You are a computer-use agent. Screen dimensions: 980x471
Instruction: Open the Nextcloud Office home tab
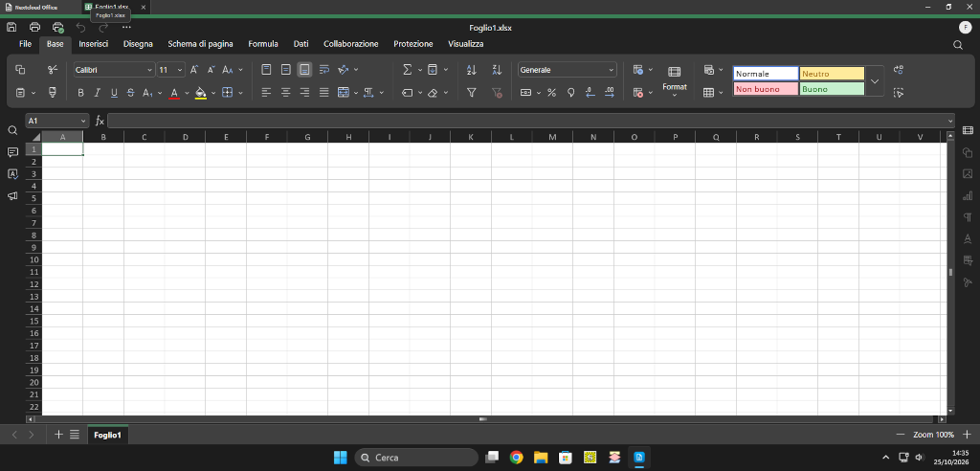36,7
